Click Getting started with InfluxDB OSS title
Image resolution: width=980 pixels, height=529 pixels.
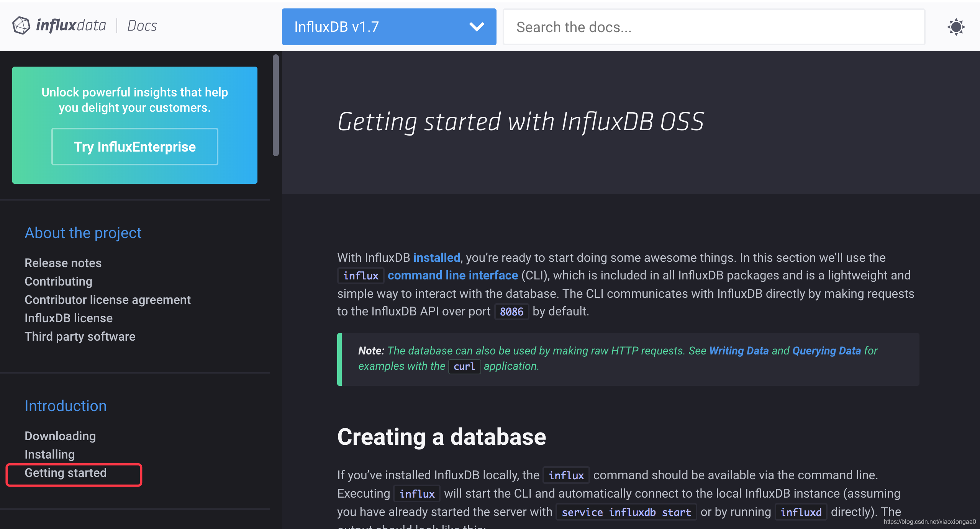point(520,122)
